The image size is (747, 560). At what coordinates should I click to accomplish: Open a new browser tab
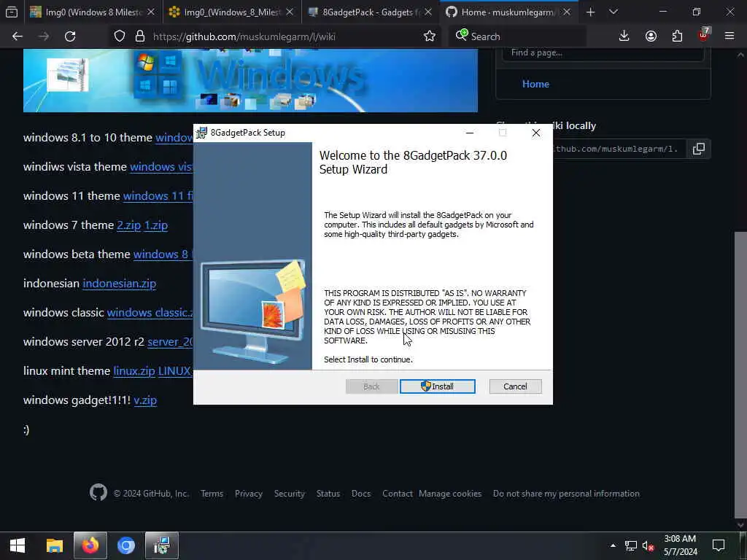point(590,12)
